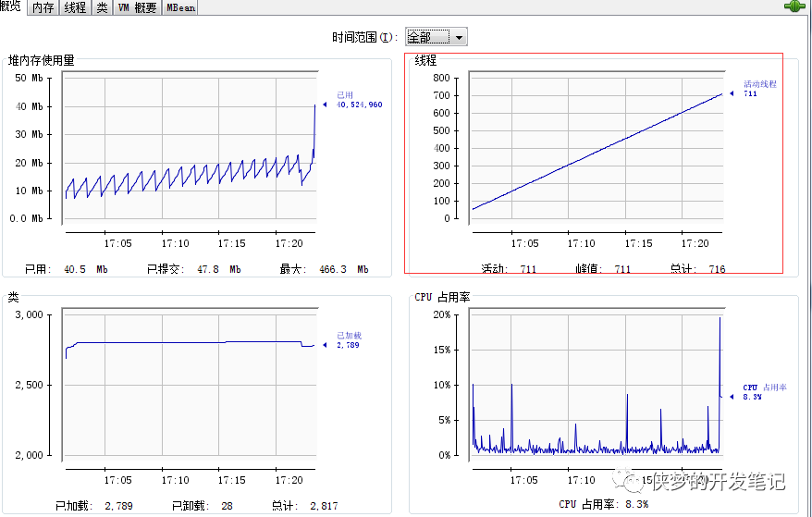Image resolution: width=812 pixels, height=517 pixels.
Task: Open the VM 概要 tab
Action: point(137,7)
